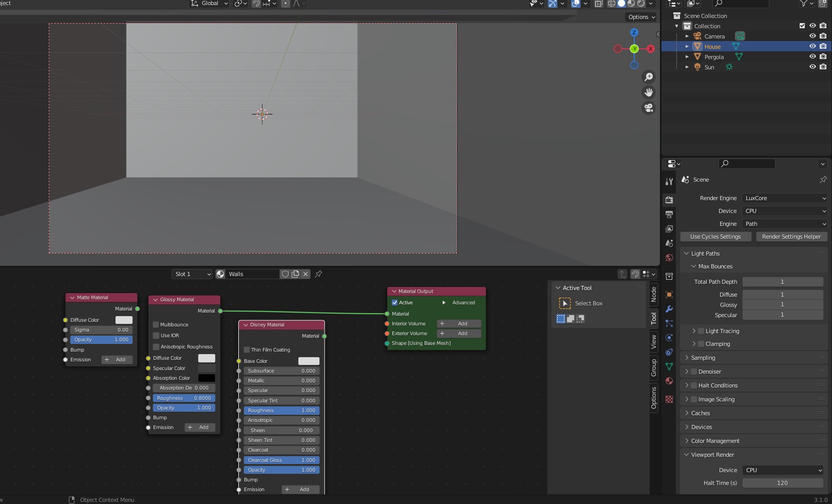Enable Thin Film Coating checkbox
The height and width of the screenshot is (504, 832).
tap(247, 350)
